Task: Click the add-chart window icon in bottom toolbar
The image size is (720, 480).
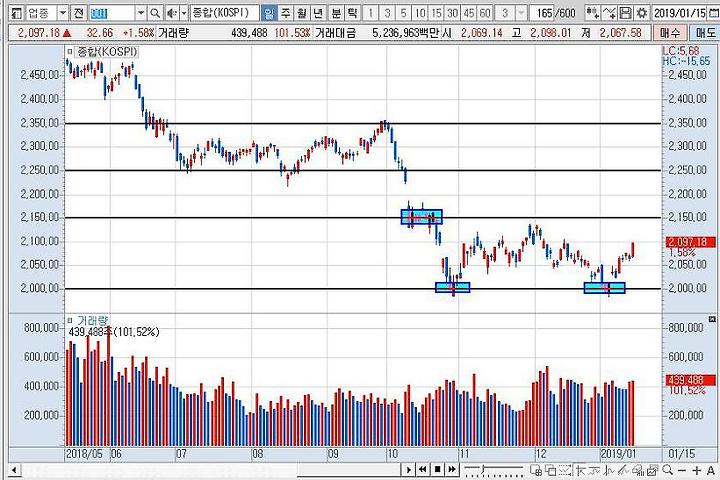Action: [x=536, y=470]
